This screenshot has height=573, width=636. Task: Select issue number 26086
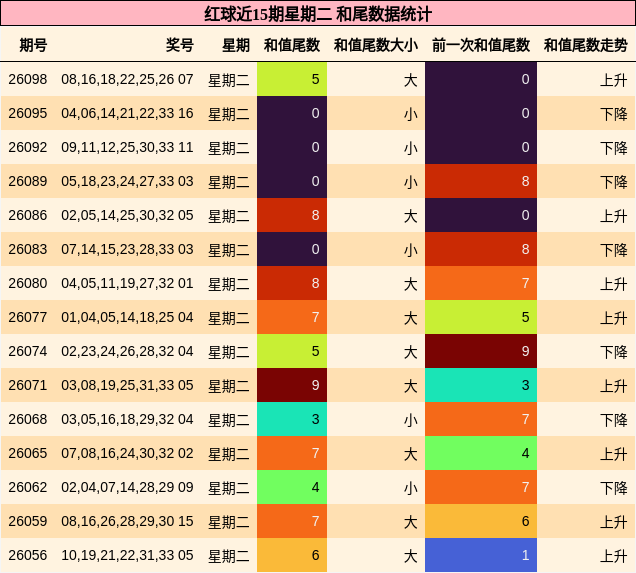28,215
